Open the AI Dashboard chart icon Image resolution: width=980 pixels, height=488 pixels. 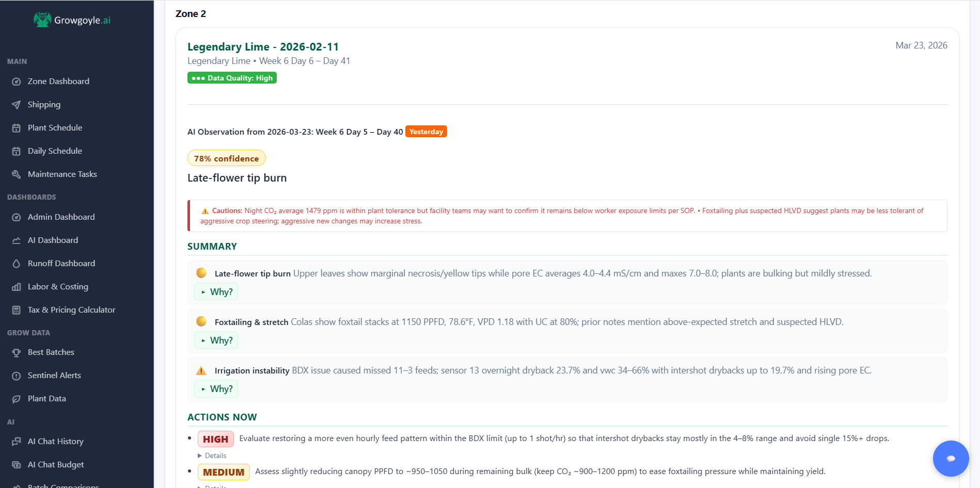pyautogui.click(x=17, y=240)
